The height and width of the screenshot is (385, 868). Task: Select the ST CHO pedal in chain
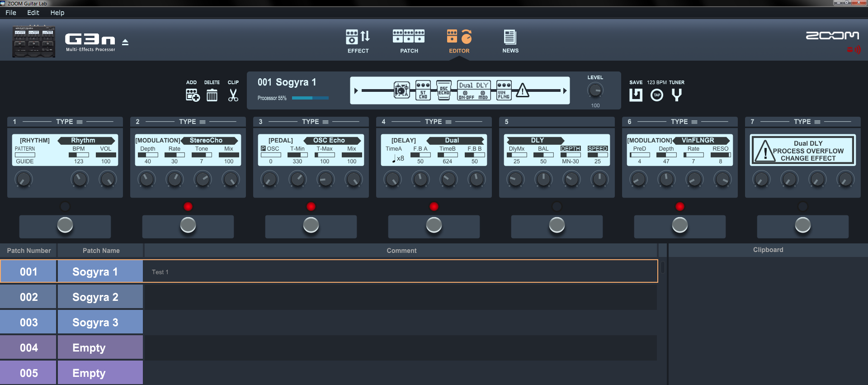[423, 90]
